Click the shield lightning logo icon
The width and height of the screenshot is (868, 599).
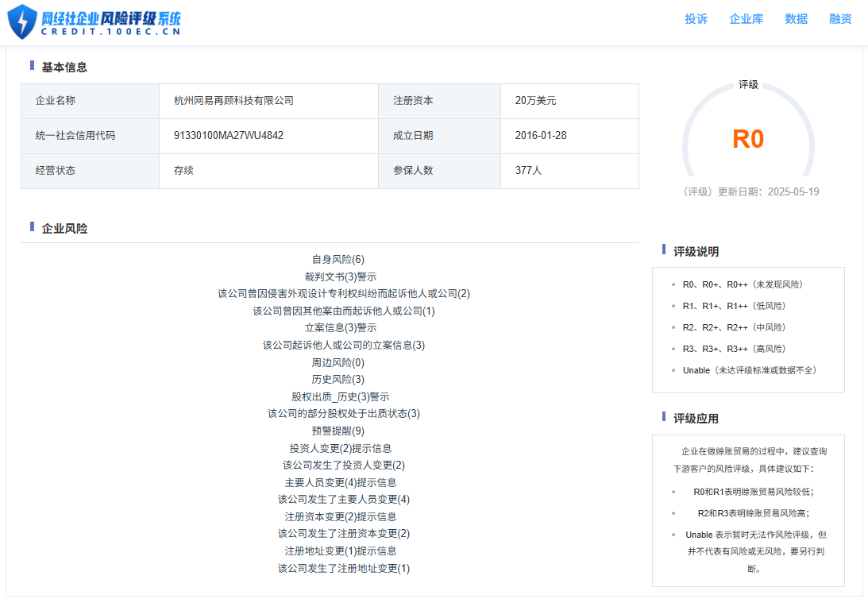tap(22, 21)
